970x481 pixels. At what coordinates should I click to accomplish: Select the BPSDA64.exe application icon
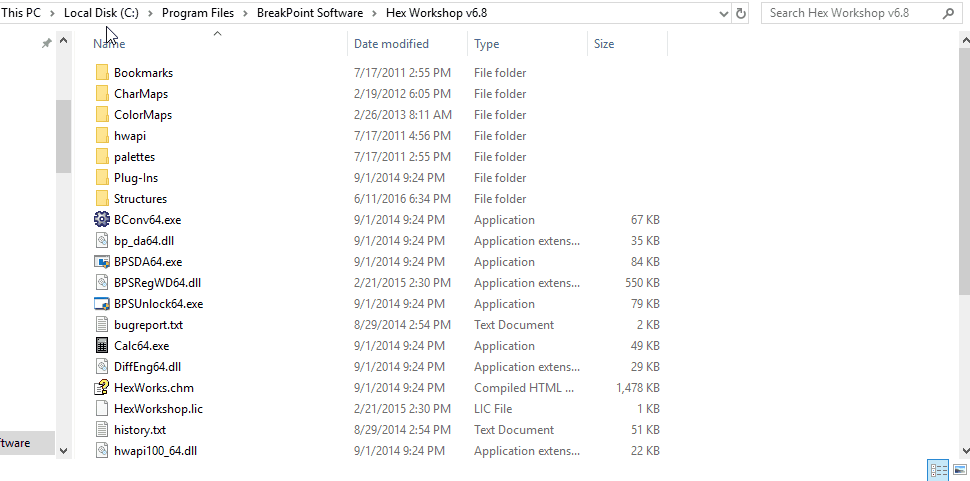pyautogui.click(x=102, y=262)
